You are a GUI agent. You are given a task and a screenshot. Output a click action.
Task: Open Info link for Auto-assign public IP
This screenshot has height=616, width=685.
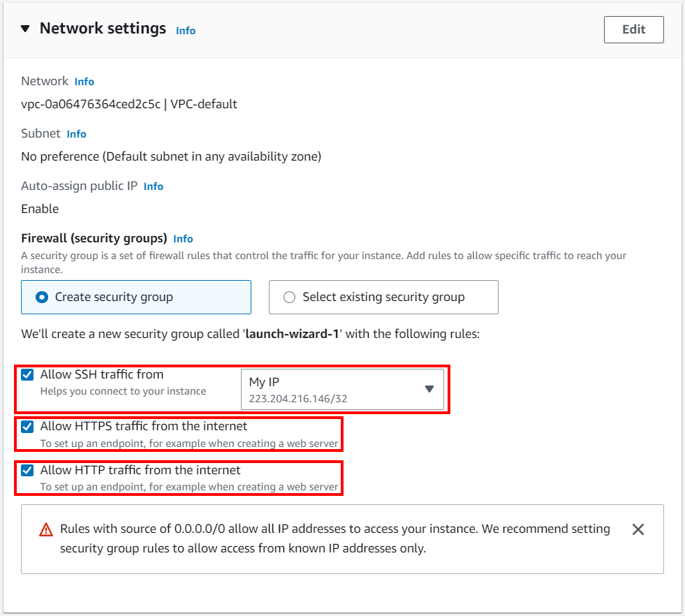[x=154, y=186]
